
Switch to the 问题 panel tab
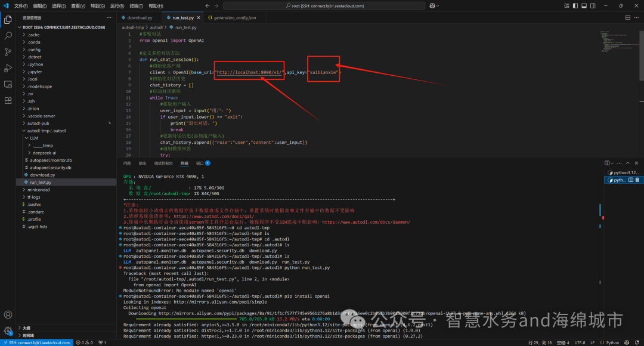(127, 163)
